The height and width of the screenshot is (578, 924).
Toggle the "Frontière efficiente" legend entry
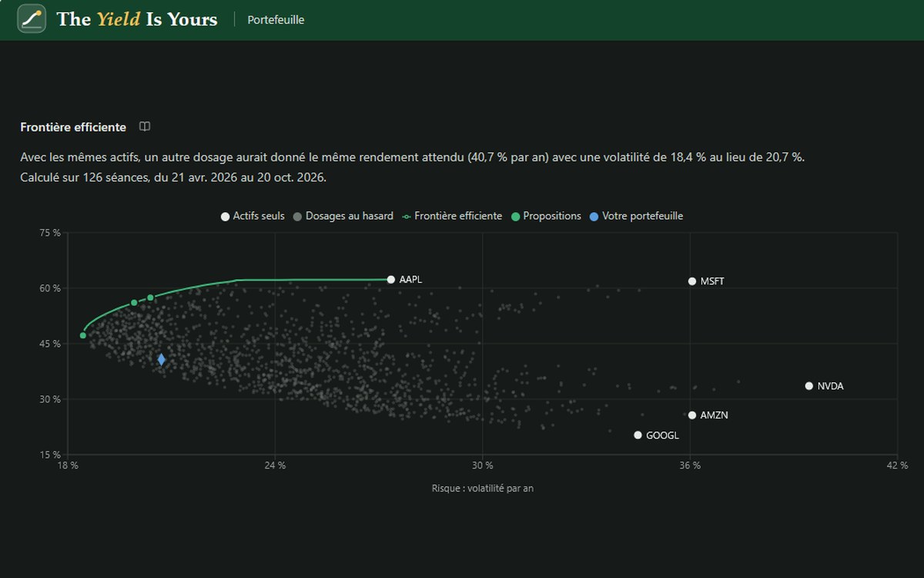(x=452, y=217)
